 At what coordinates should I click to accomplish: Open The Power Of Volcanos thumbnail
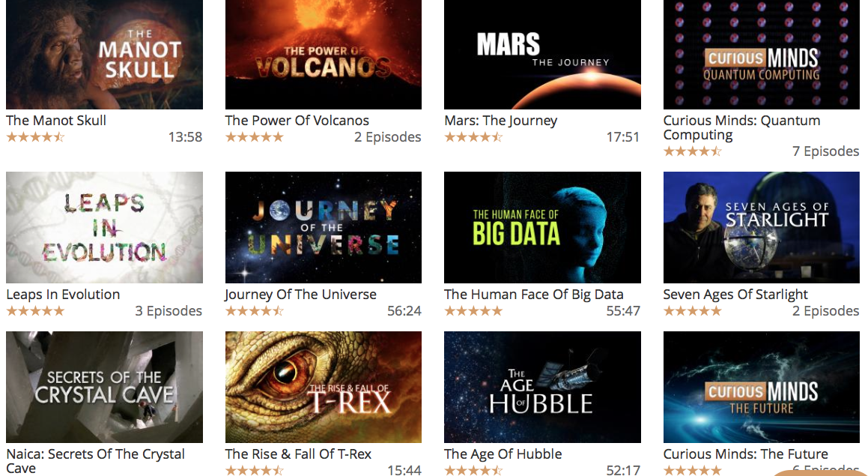pos(324,54)
